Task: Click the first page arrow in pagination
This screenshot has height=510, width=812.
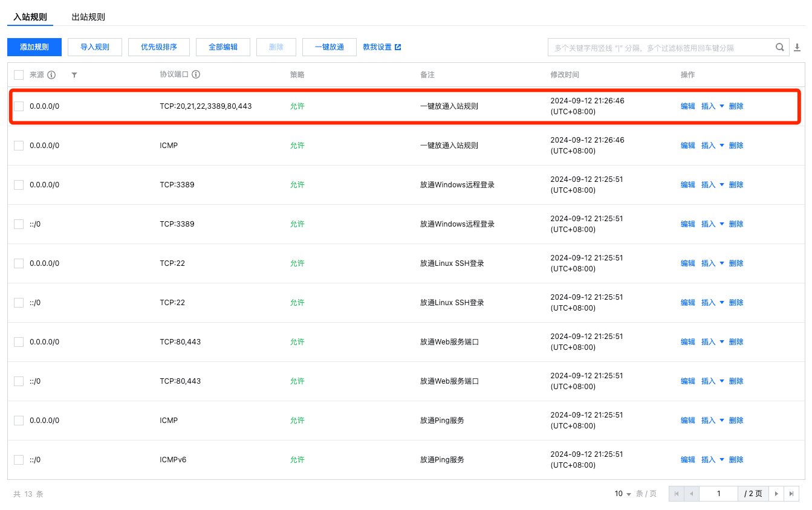Action: [x=676, y=493]
